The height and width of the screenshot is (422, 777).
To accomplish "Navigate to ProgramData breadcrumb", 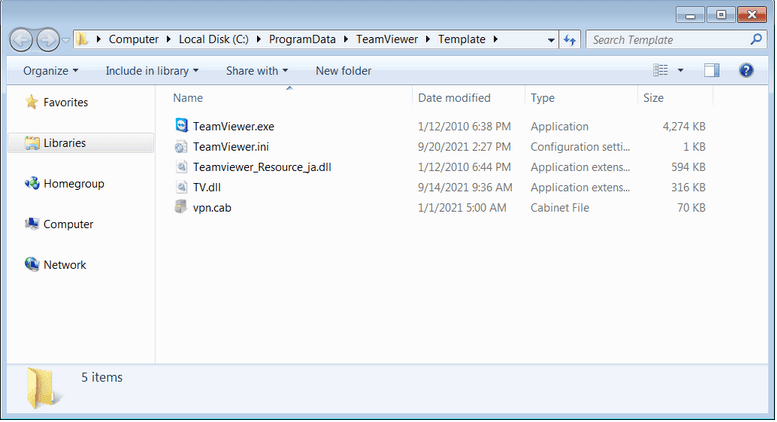I will coord(302,39).
